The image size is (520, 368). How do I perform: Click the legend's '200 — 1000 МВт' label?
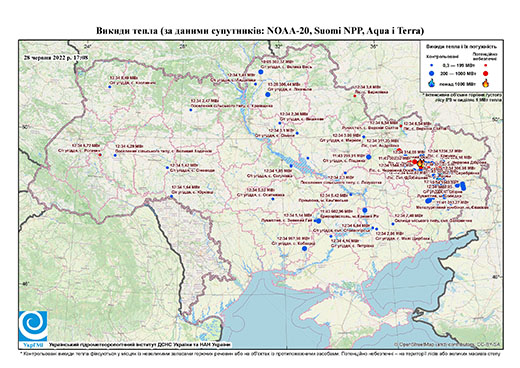click(458, 73)
